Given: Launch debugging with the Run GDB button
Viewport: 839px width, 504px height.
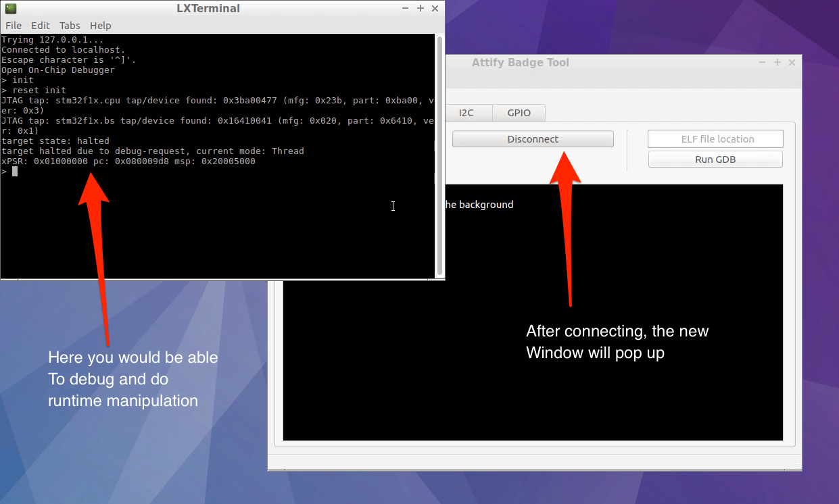Looking at the screenshot, I should click(x=715, y=159).
